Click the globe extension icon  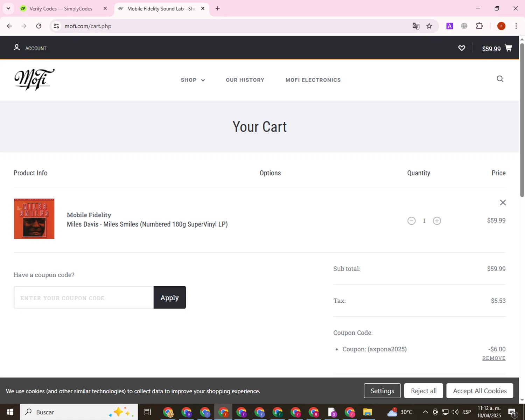click(x=464, y=26)
